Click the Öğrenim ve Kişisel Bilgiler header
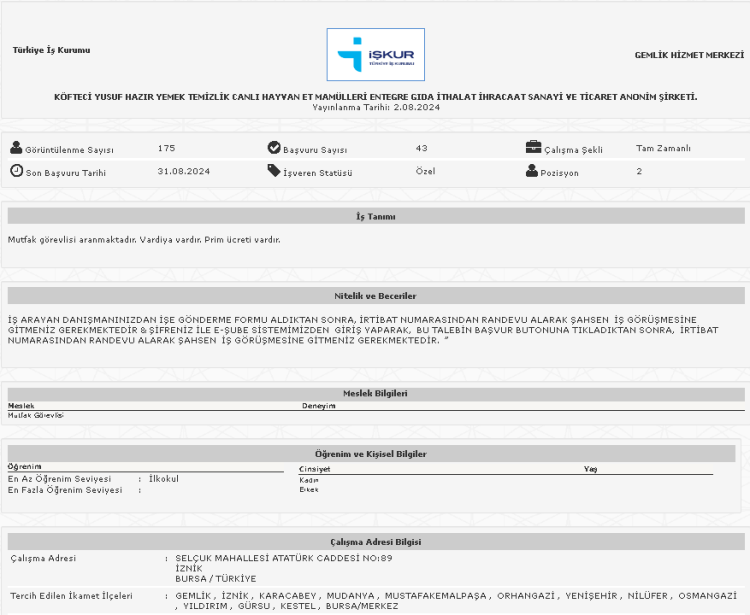The height and width of the screenshot is (615, 750). pyautogui.click(x=371, y=454)
